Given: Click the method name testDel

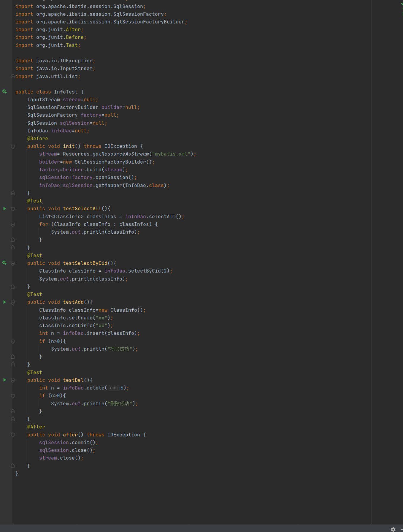Looking at the screenshot, I should [73, 380].
